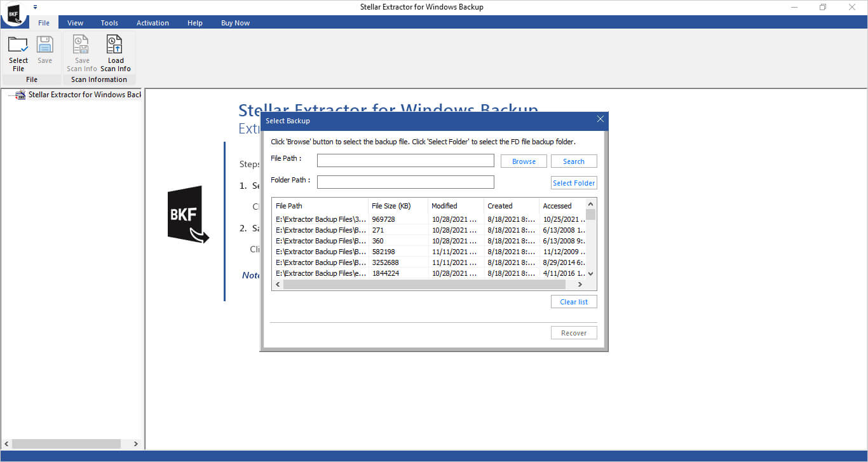Image resolution: width=868 pixels, height=462 pixels.
Task: Minimize the main application window
Action: pyautogui.click(x=795, y=7)
